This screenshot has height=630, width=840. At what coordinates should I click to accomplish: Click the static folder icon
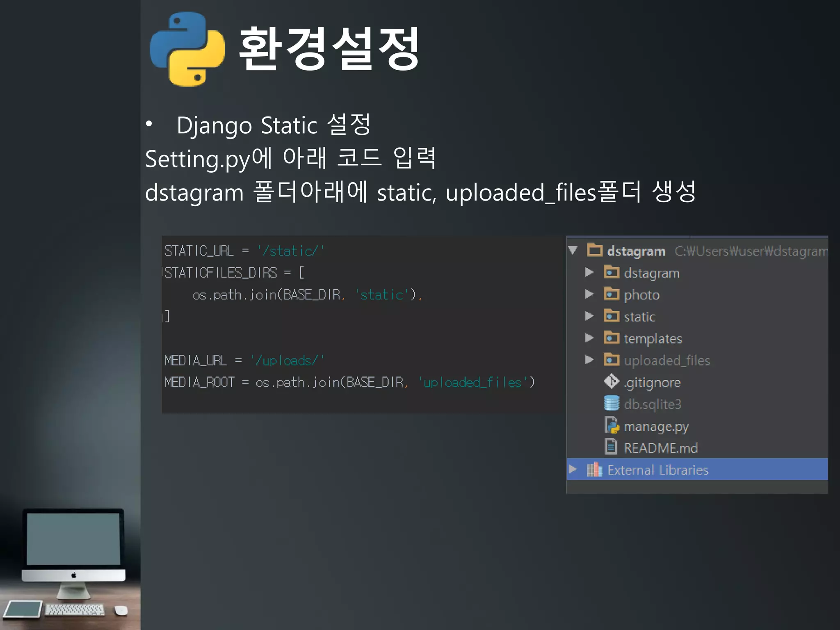pos(612,315)
